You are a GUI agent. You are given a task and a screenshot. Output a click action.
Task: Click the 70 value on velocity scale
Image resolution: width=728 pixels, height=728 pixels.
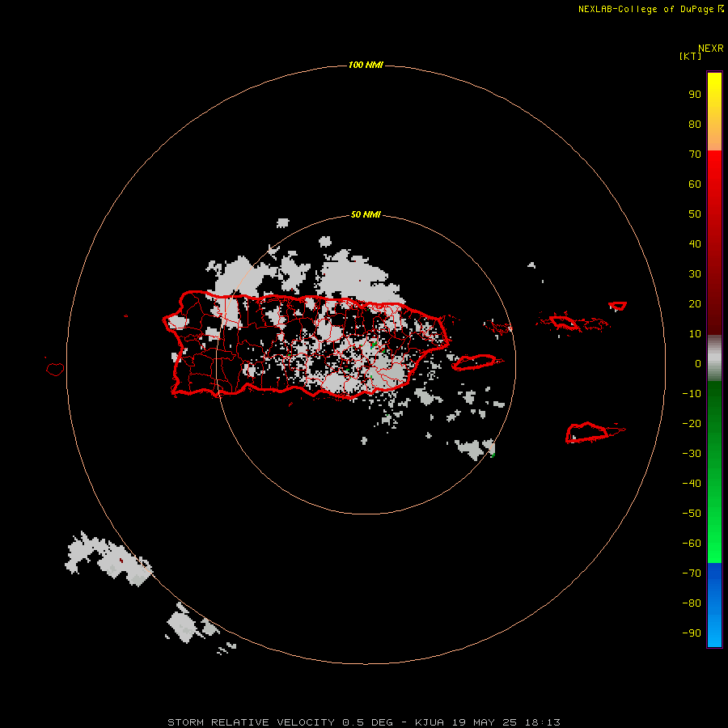click(695, 154)
